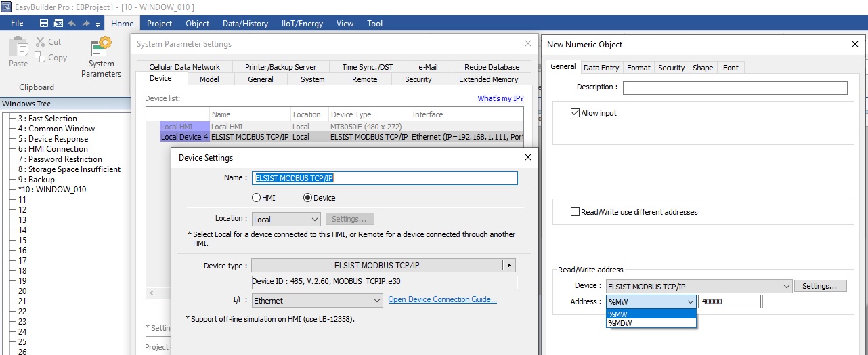Open the File menu
This screenshot has width=868, height=355.
coord(17,23)
